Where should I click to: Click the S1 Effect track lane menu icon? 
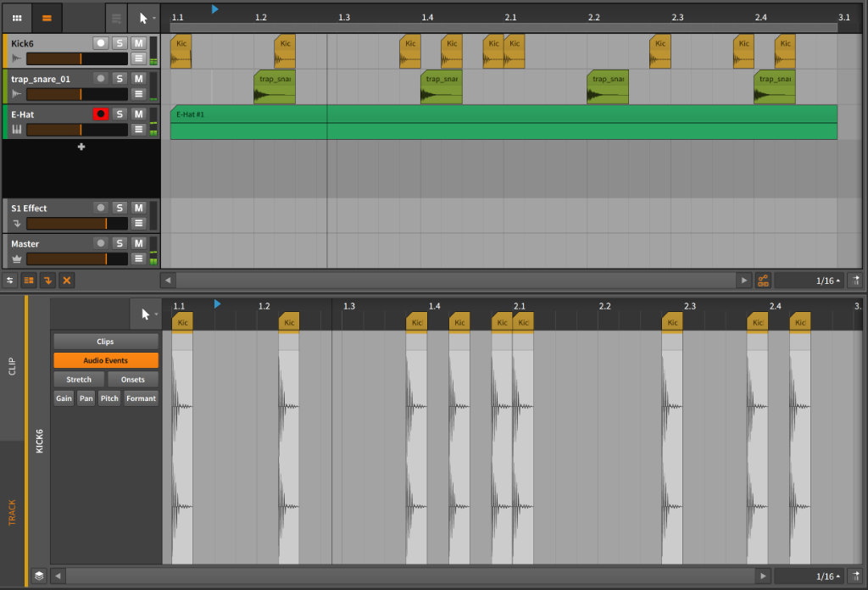(x=138, y=223)
